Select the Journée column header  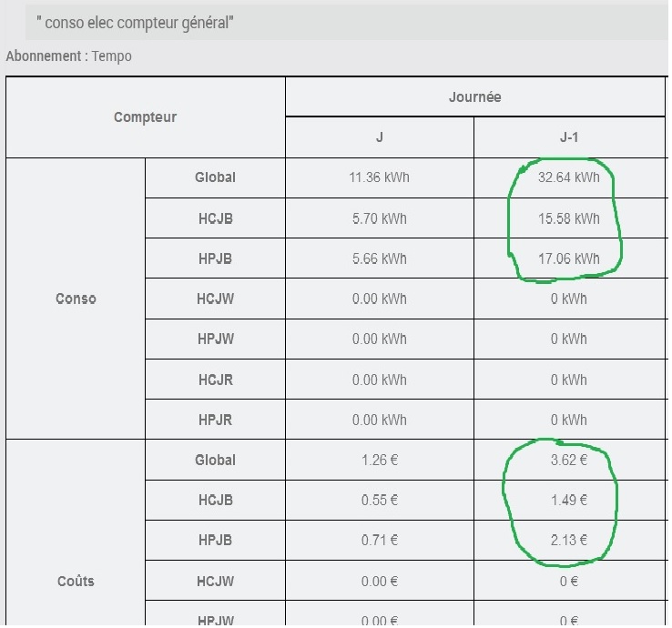point(474,97)
